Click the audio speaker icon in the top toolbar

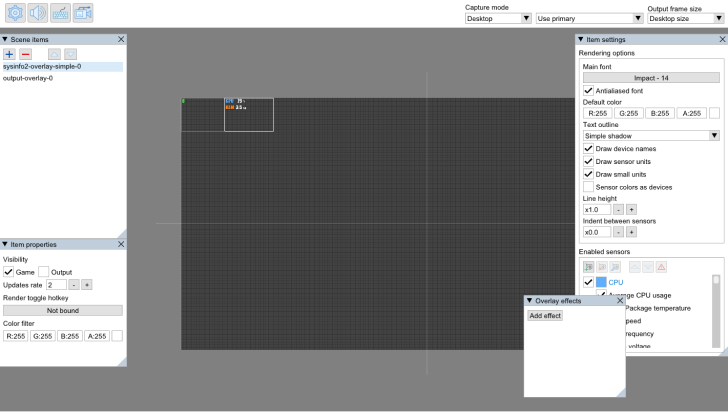click(x=38, y=13)
